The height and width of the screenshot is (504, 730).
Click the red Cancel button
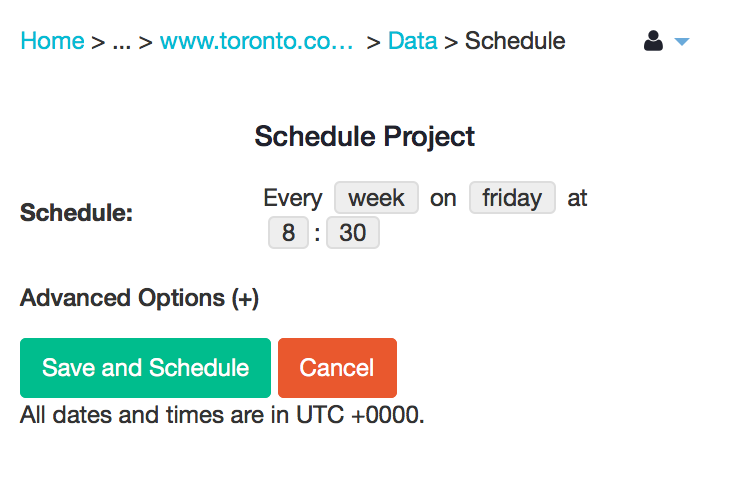pyautogui.click(x=337, y=368)
